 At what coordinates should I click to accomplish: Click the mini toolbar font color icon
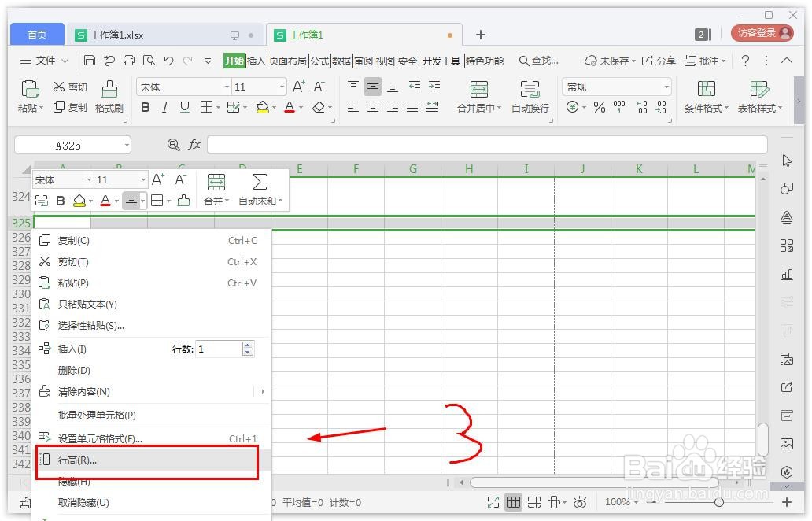click(x=105, y=201)
